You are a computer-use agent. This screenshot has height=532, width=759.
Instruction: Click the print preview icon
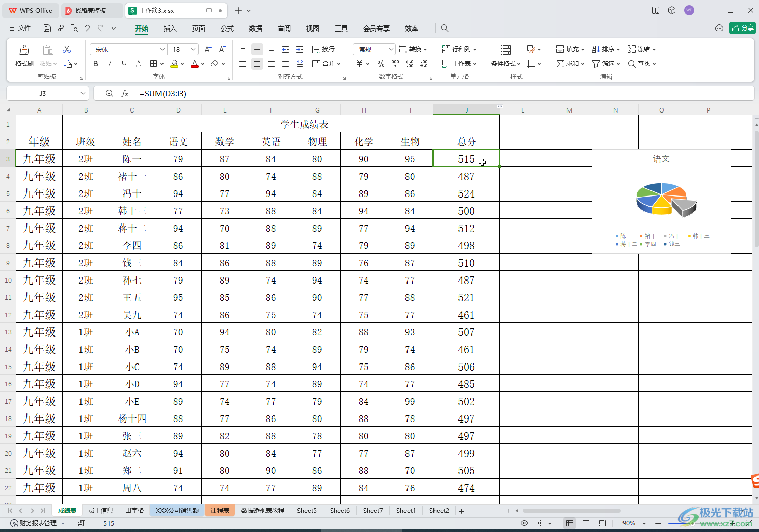pos(74,28)
